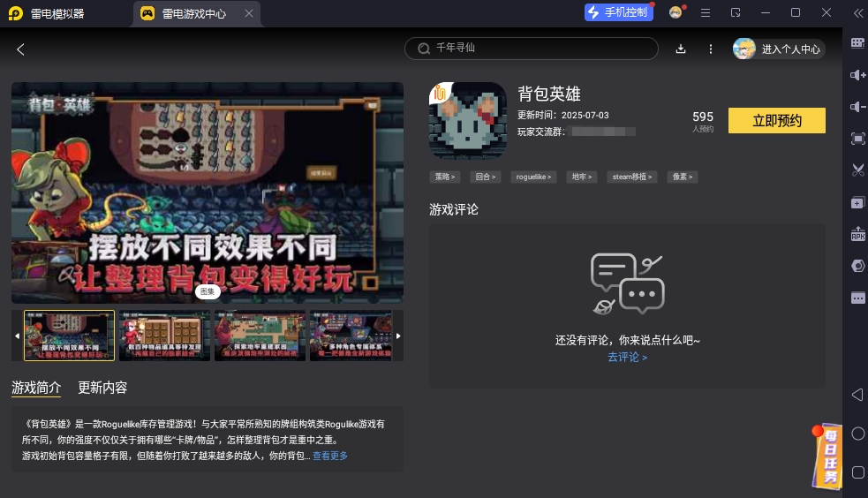Open the 回合 tag
Image resolution: width=868 pixels, height=498 pixels.
tap(486, 177)
